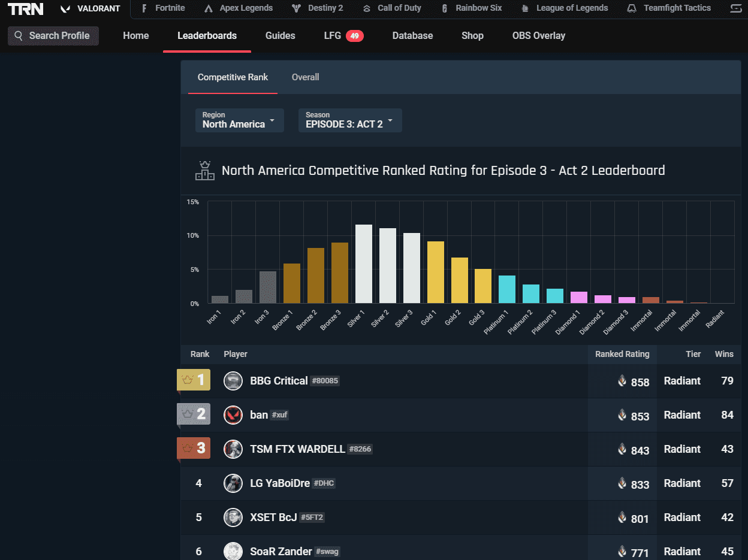Click the Call of Duty icon
The height and width of the screenshot is (560, 748).
coord(367,8)
